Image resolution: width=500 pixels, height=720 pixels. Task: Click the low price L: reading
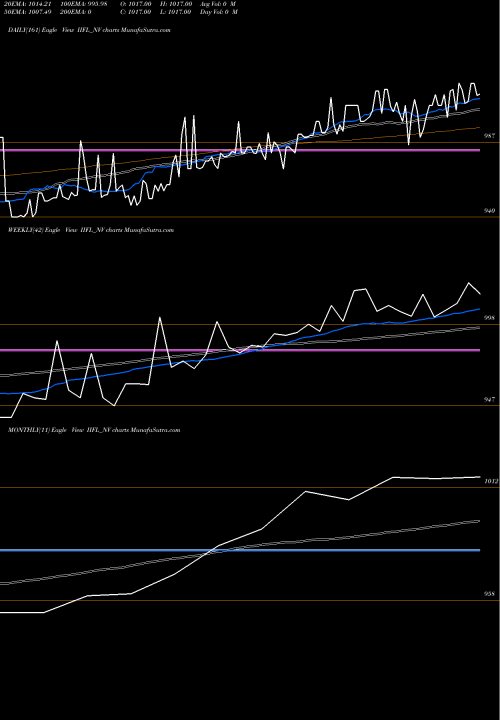point(176,12)
